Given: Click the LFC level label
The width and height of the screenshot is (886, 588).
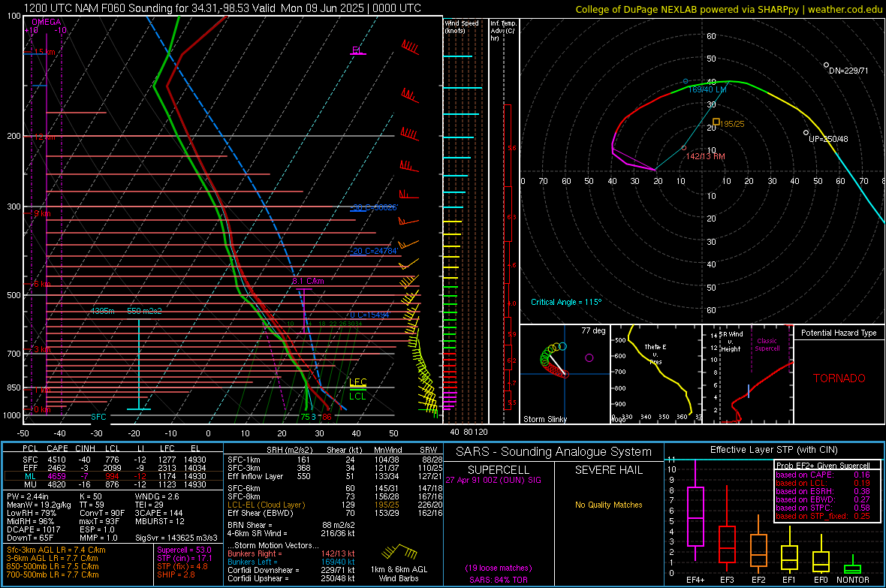Looking at the screenshot, I should pyautogui.click(x=357, y=382).
